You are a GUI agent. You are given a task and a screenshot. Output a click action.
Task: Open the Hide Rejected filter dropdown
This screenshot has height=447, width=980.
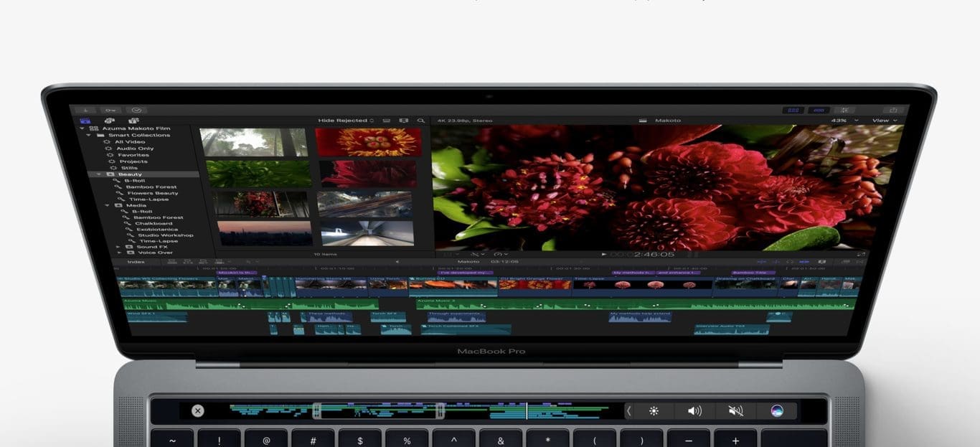pyautogui.click(x=347, y=121)
